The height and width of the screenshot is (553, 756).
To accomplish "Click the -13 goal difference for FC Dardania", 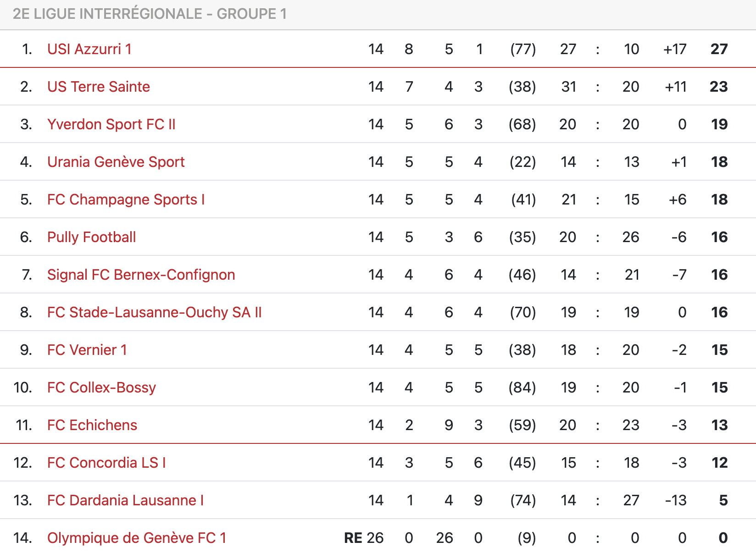I will point(676,500).
